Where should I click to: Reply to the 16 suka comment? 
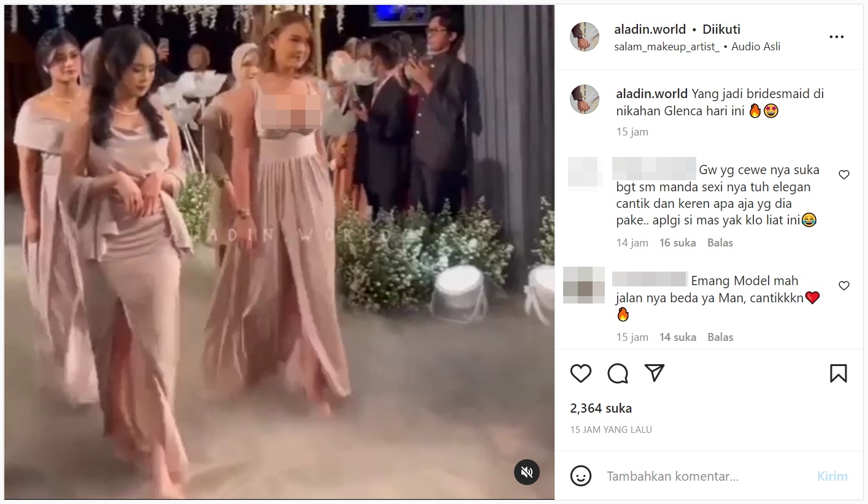click(720, 243)
